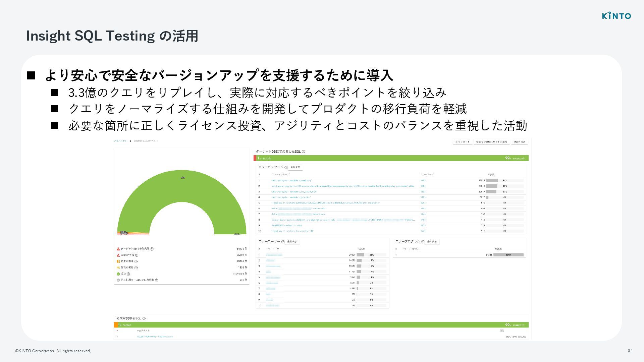The height and width of the screenshot is (362, 644).
Task: Click the 54735 件 count for ターゲットDBでのみ失敗
Action: (x=242, y=249)
